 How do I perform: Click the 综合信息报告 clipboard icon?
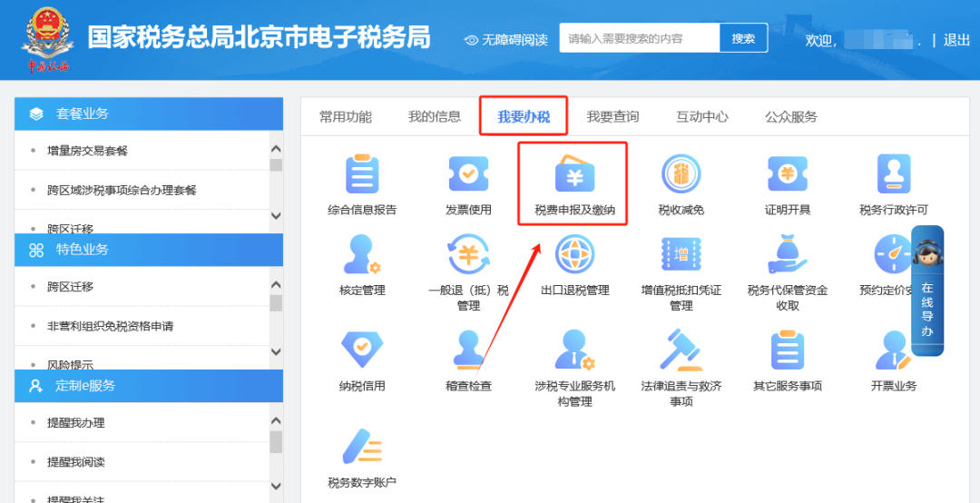(x=362, y=174)
